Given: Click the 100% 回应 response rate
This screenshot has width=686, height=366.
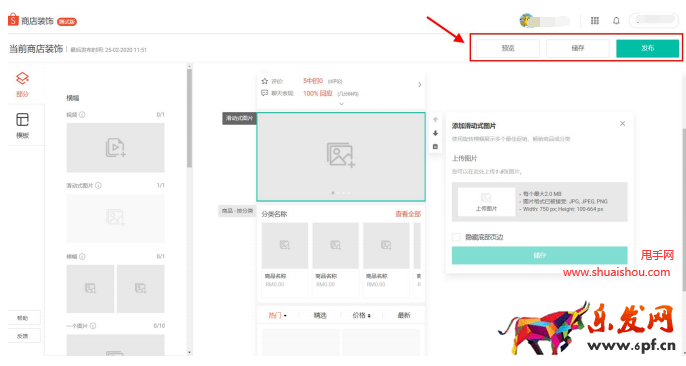Looking at the screenshot, I should [318, 93].
